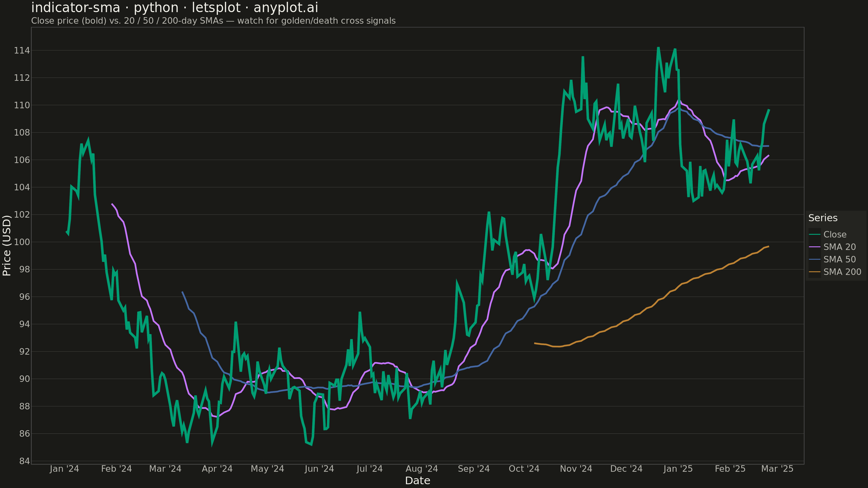868x488 pixels.
Task: Click the Series legend title
Action: (x=823, y=218)
